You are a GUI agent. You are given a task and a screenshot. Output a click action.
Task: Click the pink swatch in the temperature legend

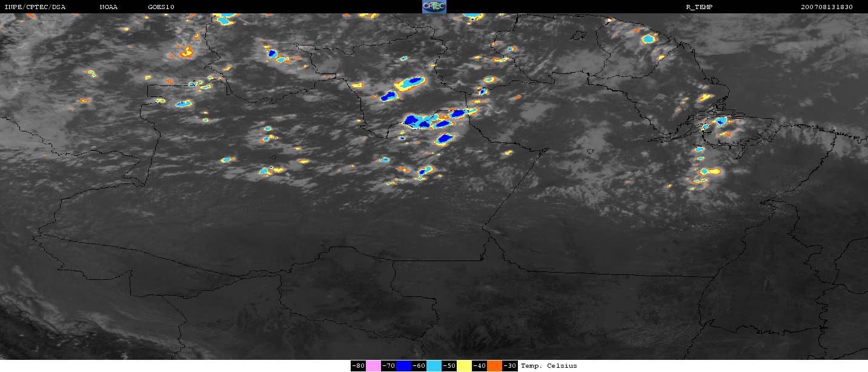pyautogui.click(x=373, y=366)
